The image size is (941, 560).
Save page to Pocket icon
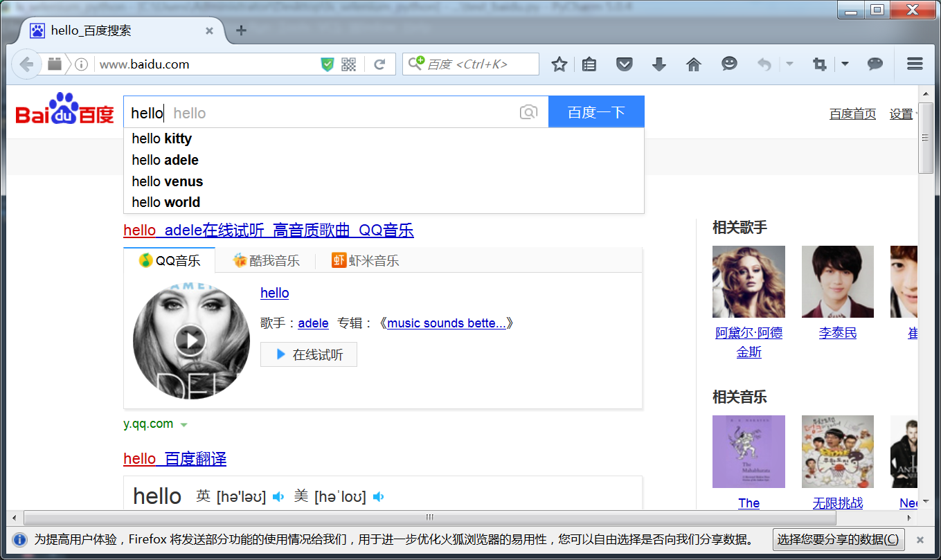tap(625, 64)
